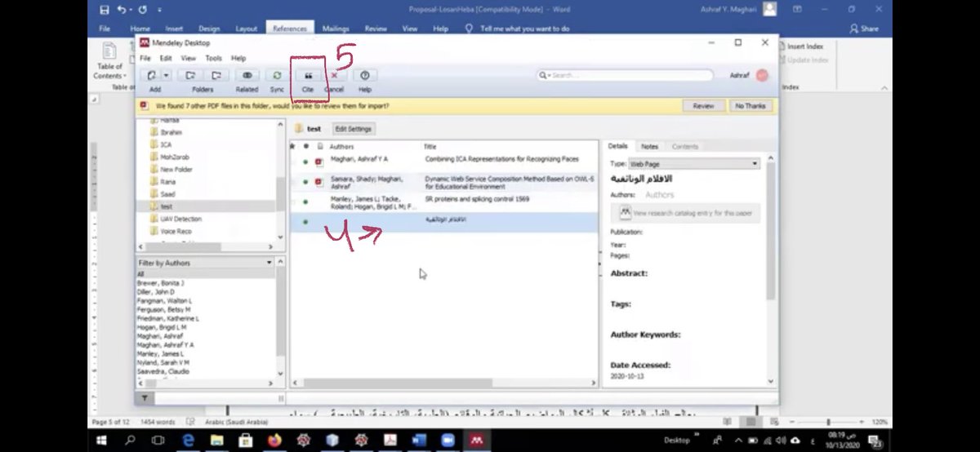Open the search options dropdown arrow

(x=549, y=75)
